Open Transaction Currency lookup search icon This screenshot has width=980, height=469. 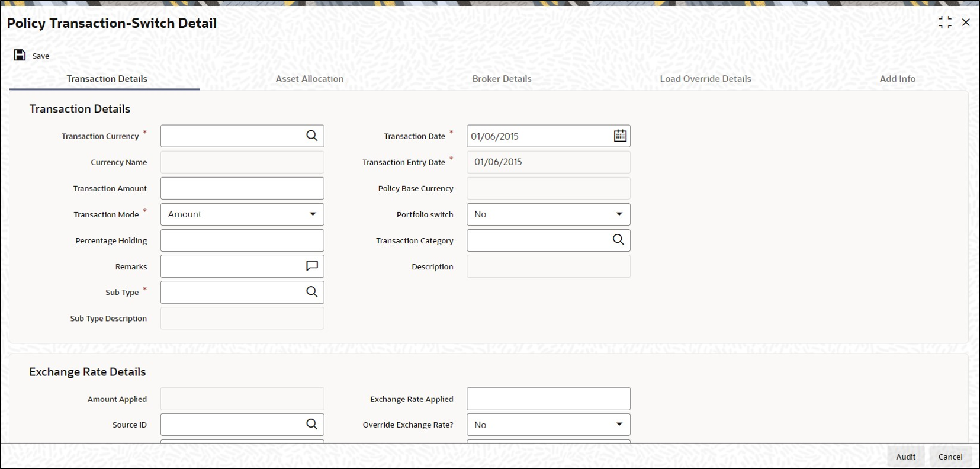(x=311, y=136)
